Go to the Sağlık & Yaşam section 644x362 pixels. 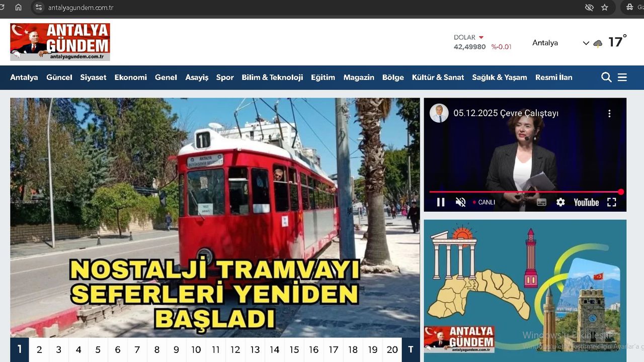[499, 77]
